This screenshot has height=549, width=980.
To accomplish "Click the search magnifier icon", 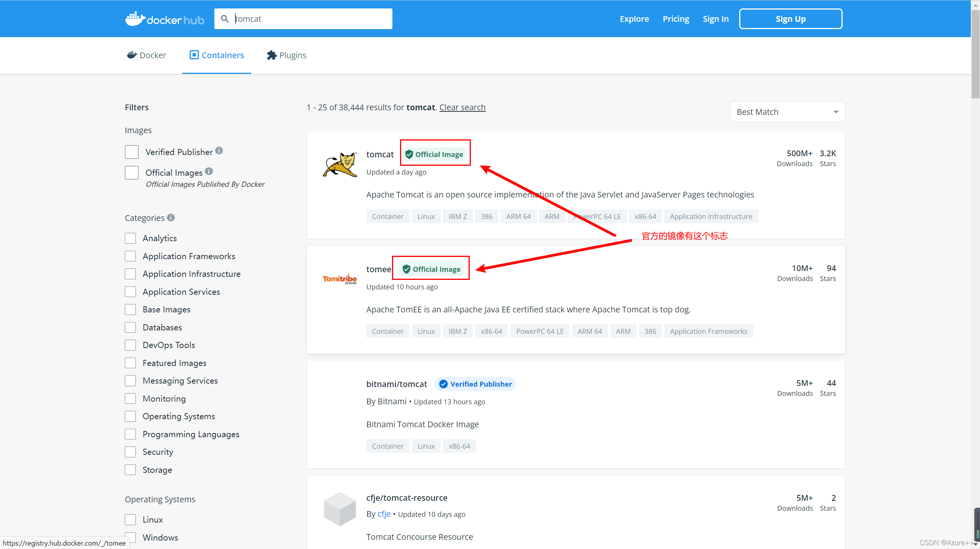I will coord(225,19).
